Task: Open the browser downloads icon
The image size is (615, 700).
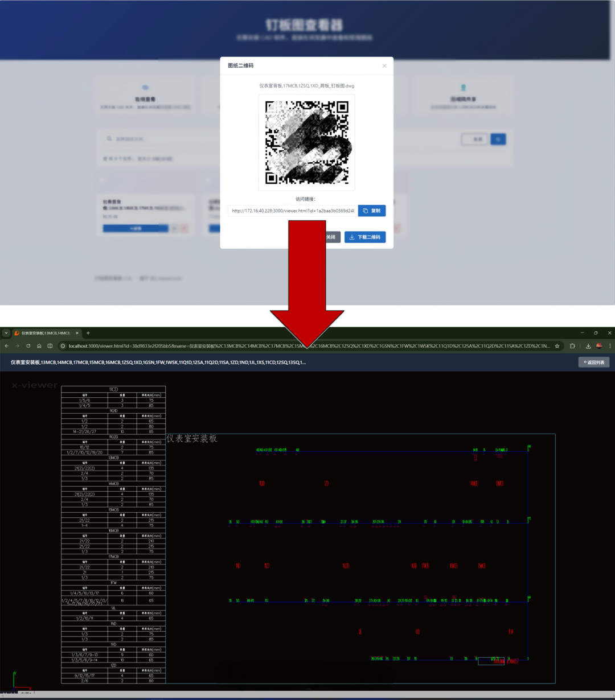Action: (x=588, y=345)
